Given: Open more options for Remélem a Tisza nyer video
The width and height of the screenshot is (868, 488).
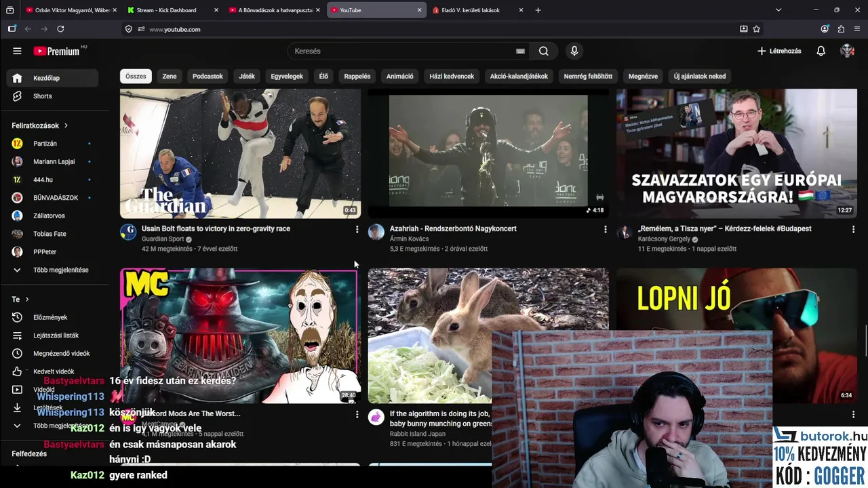Looking at the screenshot, I should click(853, 230).
